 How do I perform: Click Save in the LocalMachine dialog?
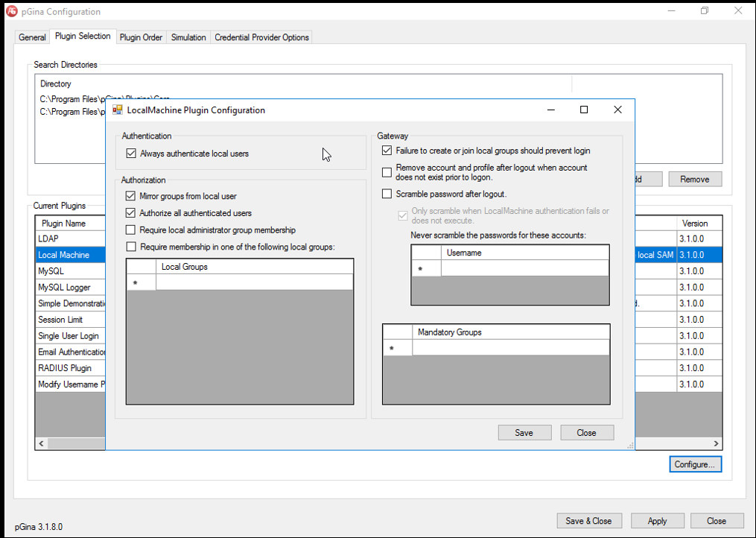pyautogui.click(x=524, y=433)
